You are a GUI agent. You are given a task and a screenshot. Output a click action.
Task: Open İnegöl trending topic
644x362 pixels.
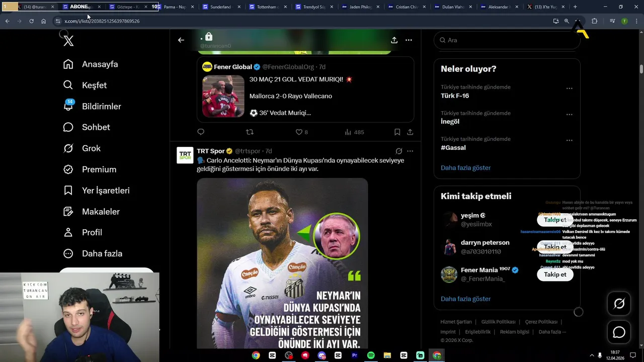(450, 122)
